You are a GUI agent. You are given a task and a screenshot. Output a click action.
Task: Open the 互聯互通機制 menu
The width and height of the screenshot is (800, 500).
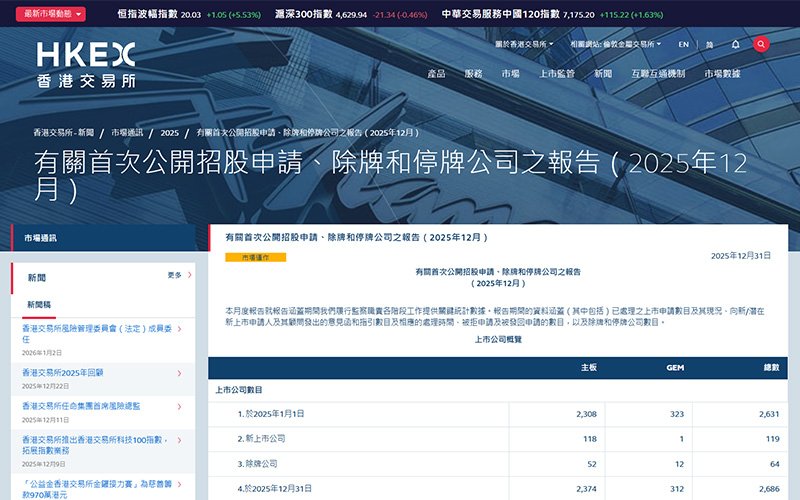658,73
